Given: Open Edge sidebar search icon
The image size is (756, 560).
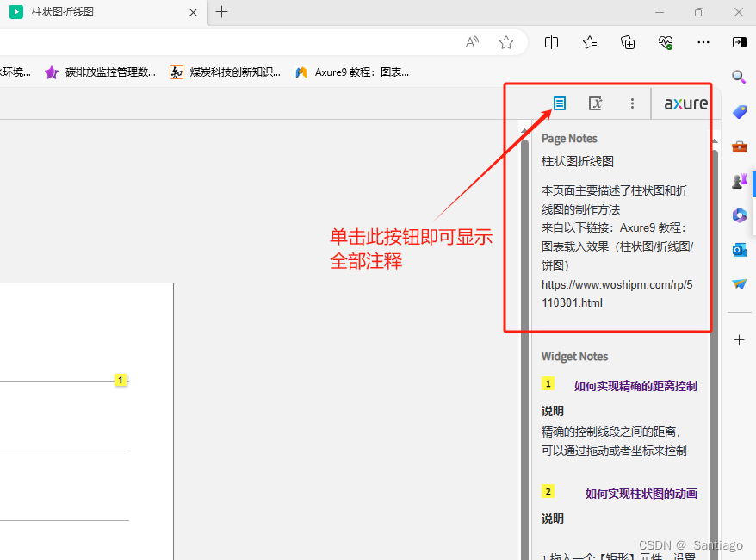Looking at the screenshot, I should point(739,77).
